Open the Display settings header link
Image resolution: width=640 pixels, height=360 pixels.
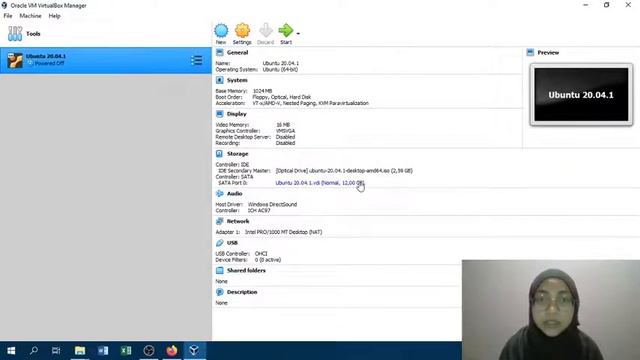click(x=237, y=114)
